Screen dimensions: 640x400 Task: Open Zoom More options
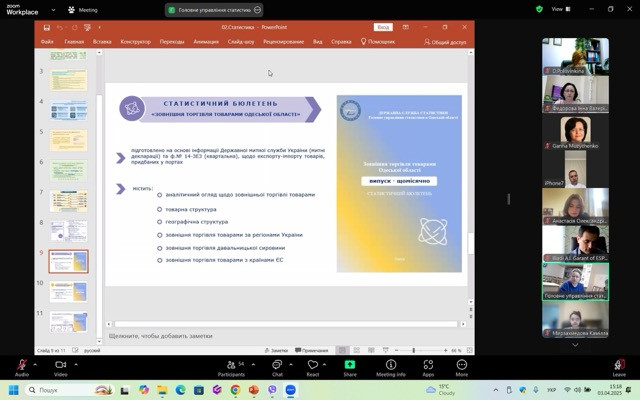point(462,367)
